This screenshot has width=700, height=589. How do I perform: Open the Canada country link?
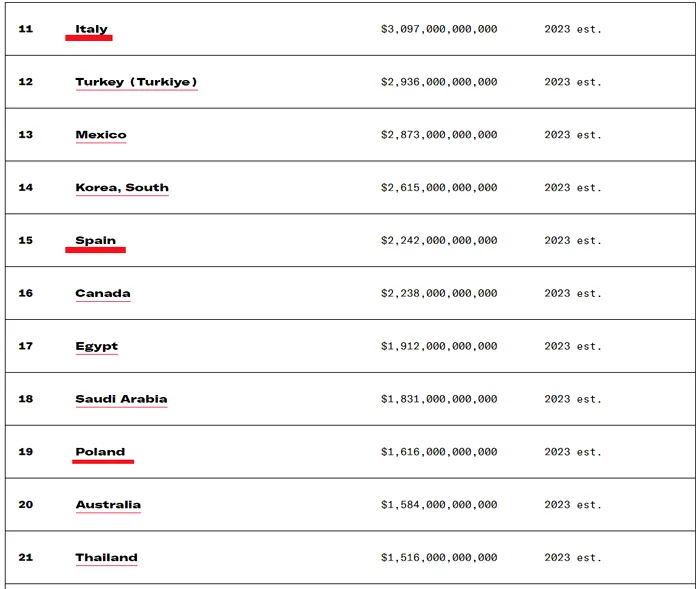pyautogui.click(x=103, y=293)
